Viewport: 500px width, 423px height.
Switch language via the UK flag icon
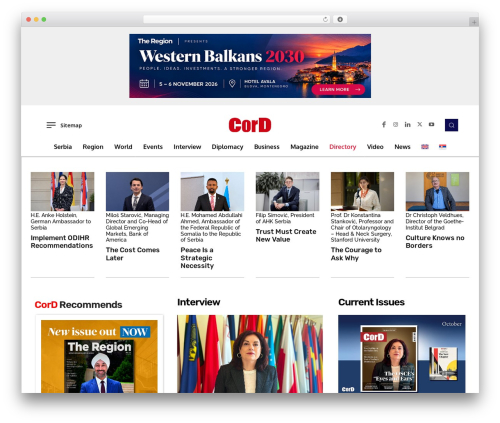[425, 147]
